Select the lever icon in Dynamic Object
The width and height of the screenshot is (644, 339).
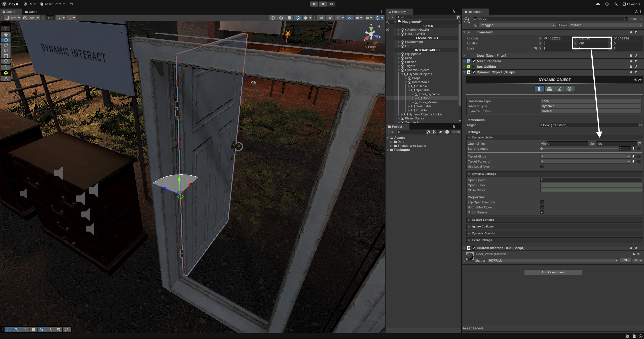click(x=559, y=89)
